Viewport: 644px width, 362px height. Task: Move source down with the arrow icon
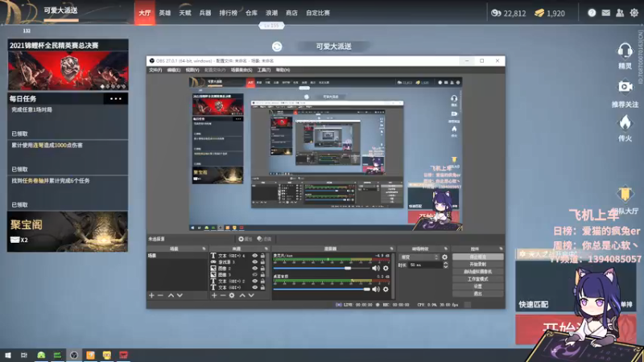[251, 295]
